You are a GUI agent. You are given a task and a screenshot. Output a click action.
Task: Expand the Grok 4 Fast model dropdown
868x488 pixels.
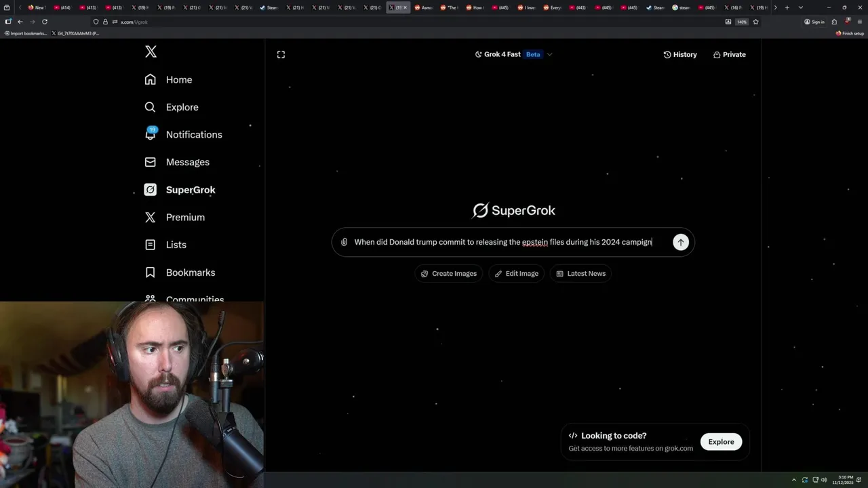pos(513,54)
